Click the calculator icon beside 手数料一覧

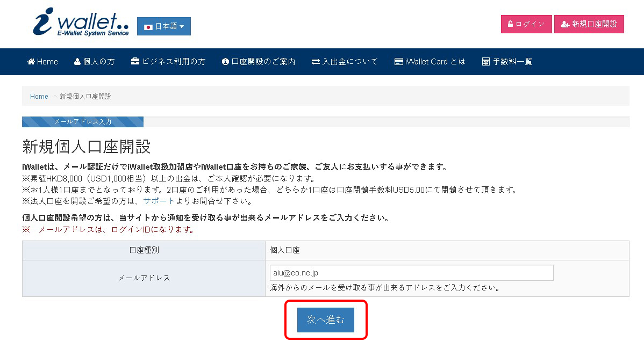(x=486, y=62)
